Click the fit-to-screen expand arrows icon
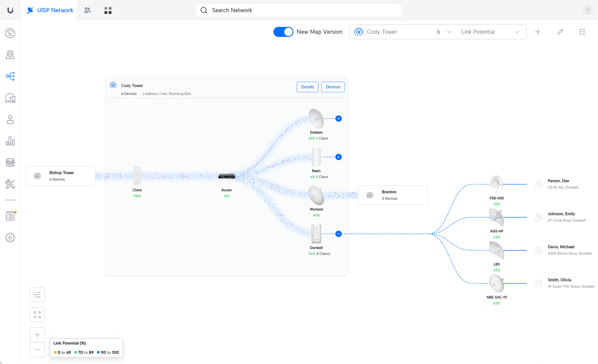 click(37, 315)
